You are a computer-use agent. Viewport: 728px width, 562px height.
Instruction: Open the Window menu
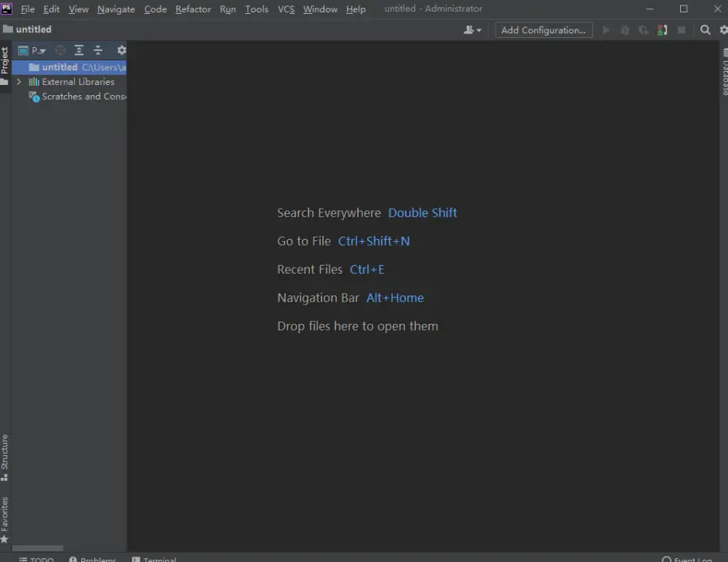tap(320, 9)
